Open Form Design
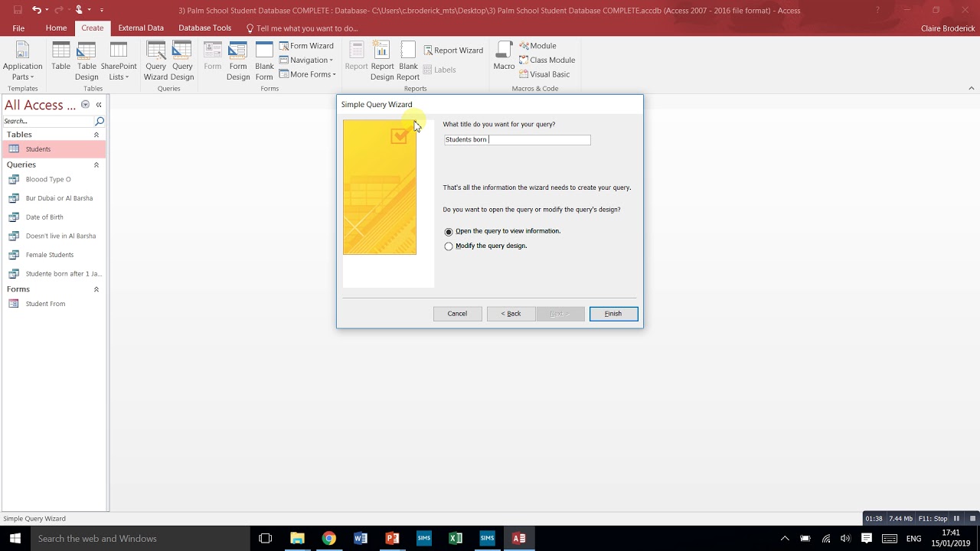The image size is (980, 551). tap(238, 60)
